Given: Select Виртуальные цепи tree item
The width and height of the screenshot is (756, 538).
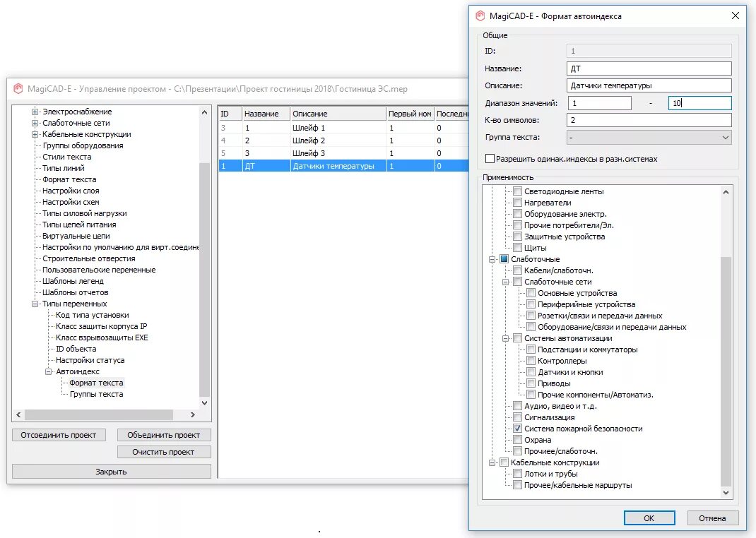Looking at the screenshot, I should click(76, 236).
